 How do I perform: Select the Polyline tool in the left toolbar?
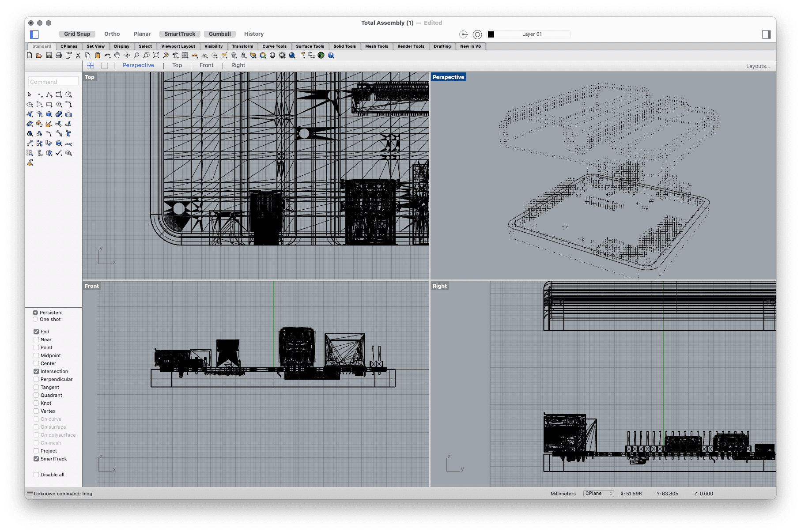coord(49,95)
